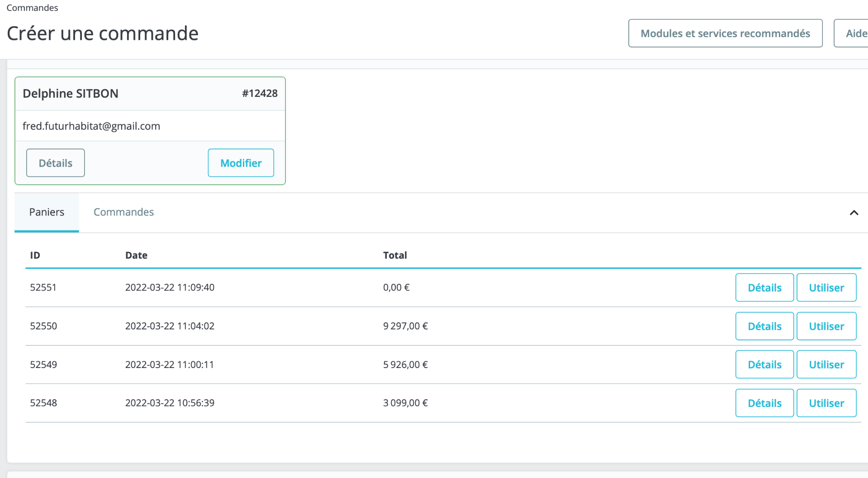View Détails of cart 52549
The width and height of the screenshot is (868, 478).
click(x=764, y=364)
